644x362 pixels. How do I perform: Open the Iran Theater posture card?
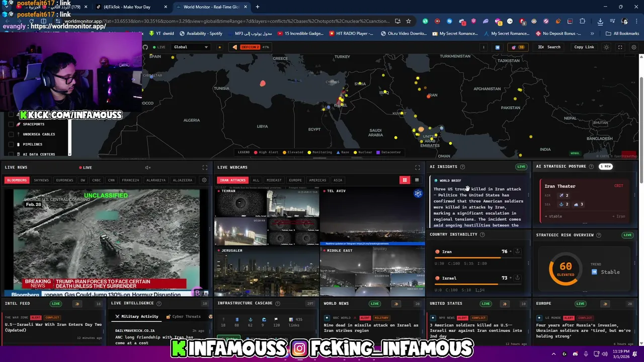click(584, 201)
